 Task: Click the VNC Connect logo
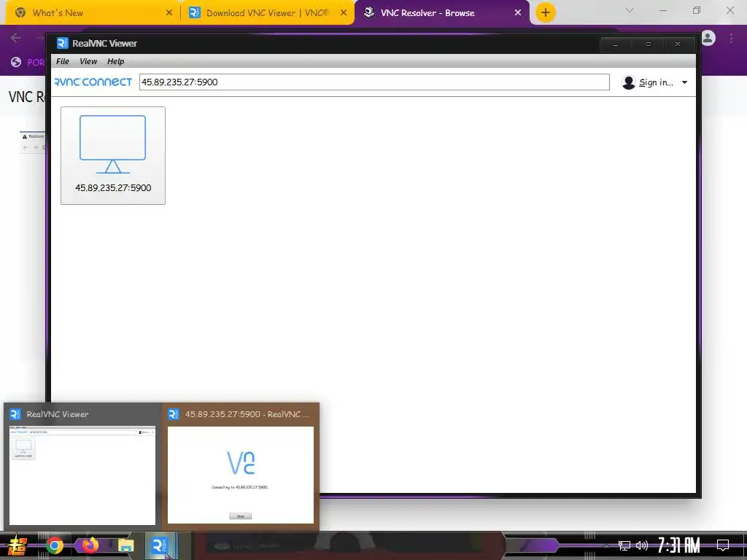(x=93, y=82)
